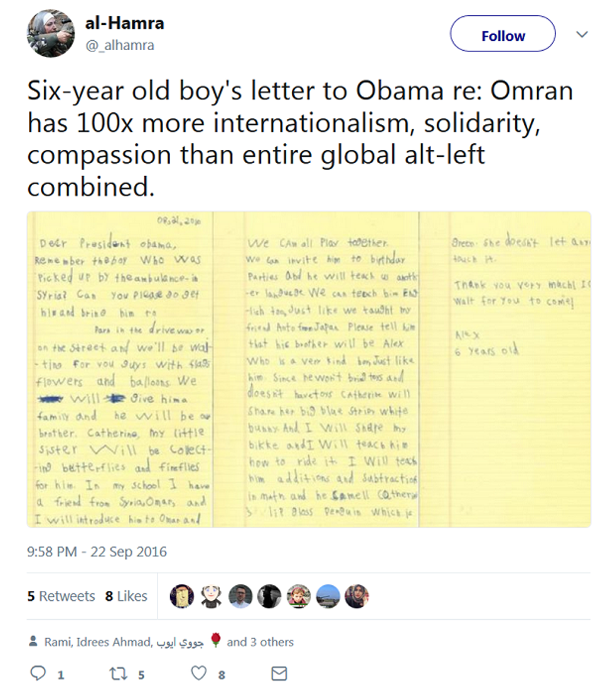This screenshot has width=615, height=700.
Task: Retweet this tweet using the arrows icon
Action: 119,674
